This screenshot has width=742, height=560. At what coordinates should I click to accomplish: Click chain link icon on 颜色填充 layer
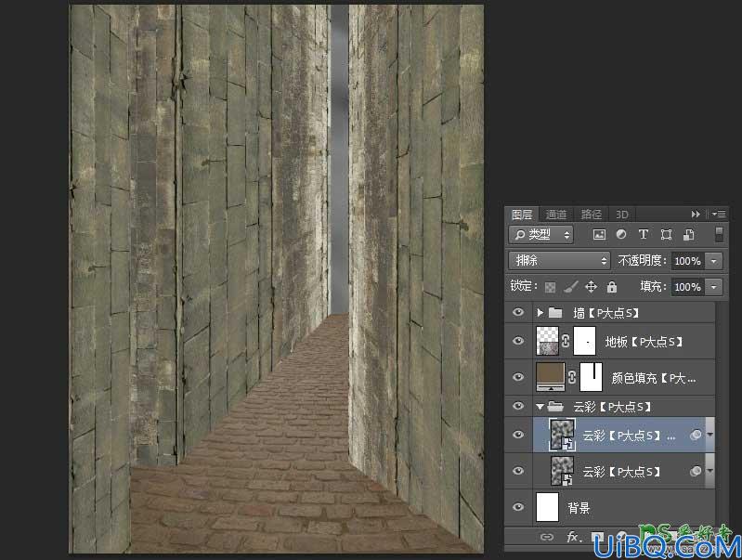tap(572, 377)
